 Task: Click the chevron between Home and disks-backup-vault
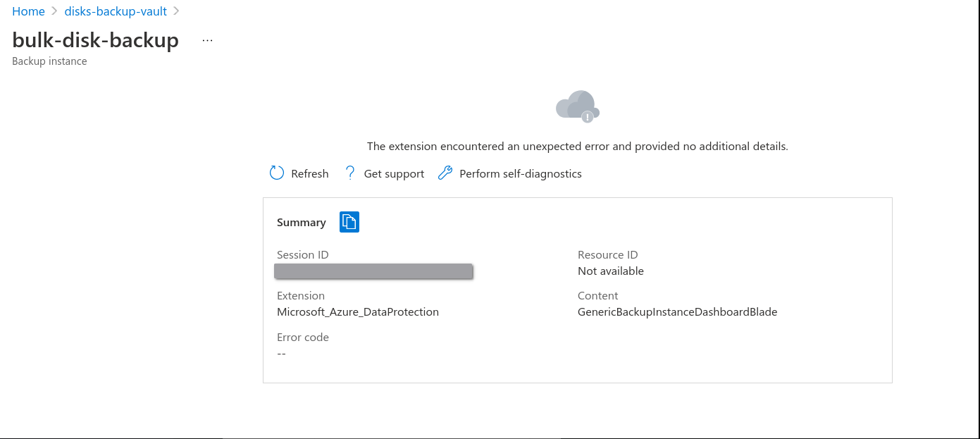pyautogui.click(x=54, y=11)
